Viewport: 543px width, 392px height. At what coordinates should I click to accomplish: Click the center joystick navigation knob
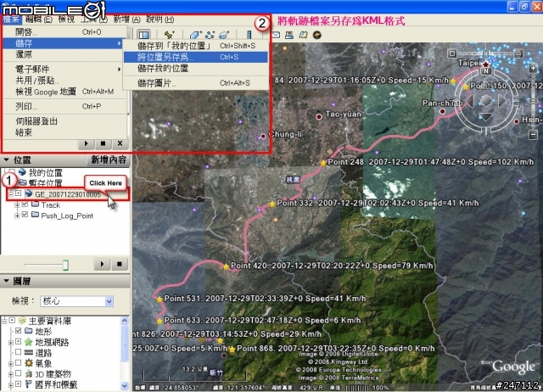coord(486,101)
